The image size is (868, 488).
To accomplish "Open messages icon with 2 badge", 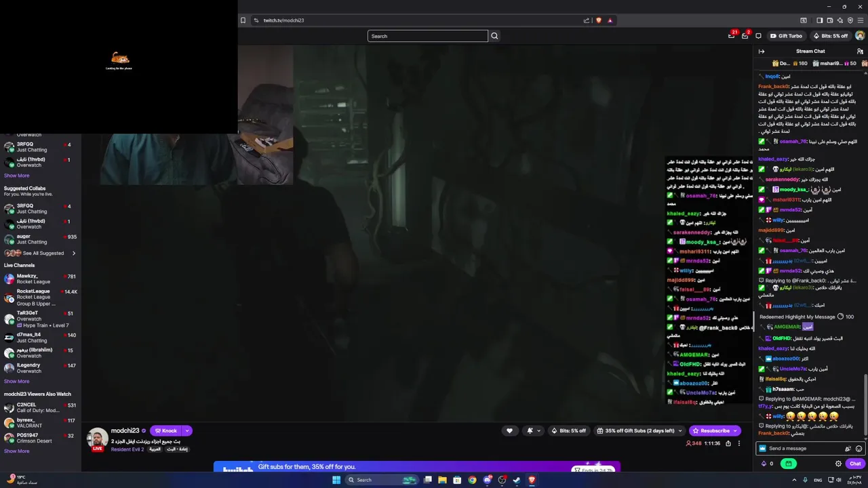I will coord(745,35).
